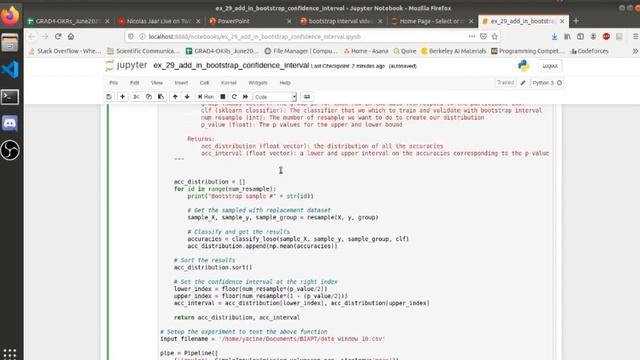This screenshot has width=640, height=360.
Task: Bookmark this page with the star icon
Action: pyautogui.click(x=495, y=36)
